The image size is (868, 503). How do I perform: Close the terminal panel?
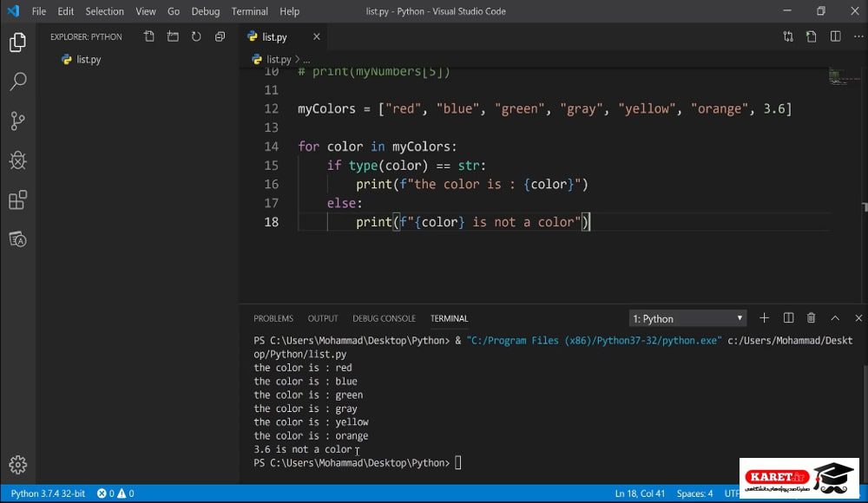[x=858, y=318]
